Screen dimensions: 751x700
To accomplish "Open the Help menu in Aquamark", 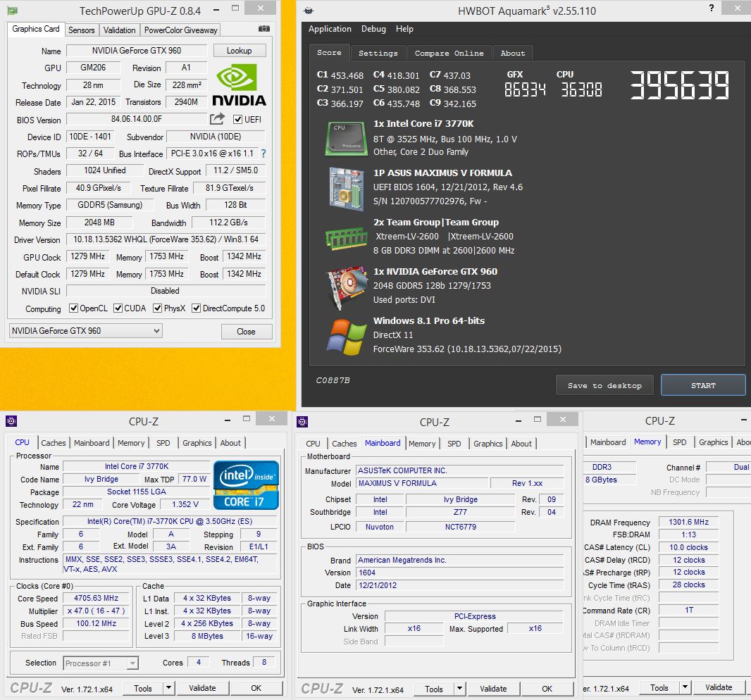I will [x=404, y=29].
